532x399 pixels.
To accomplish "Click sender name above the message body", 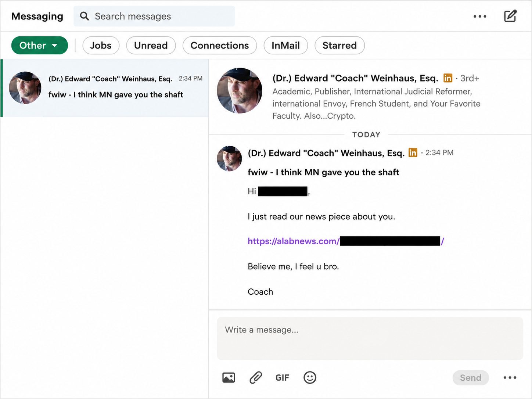I will pos(326,153).
